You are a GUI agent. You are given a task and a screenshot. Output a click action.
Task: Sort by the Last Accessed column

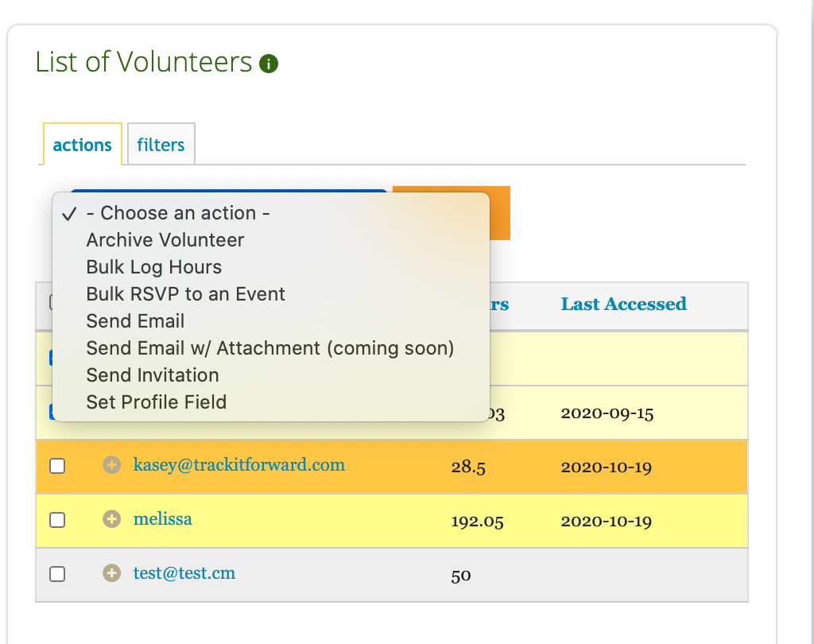(x=623, y=304)
